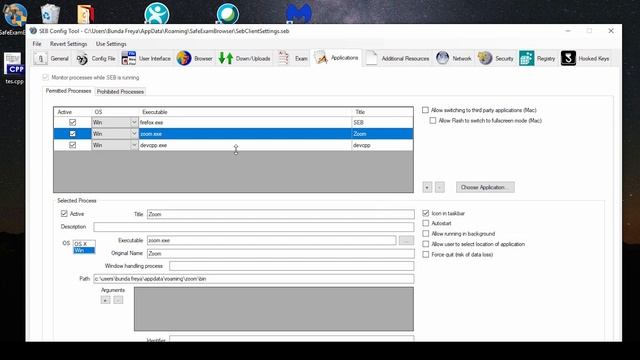Select Win in the OS list
Viewport: 640px width, 360px height.
(84, 250)
